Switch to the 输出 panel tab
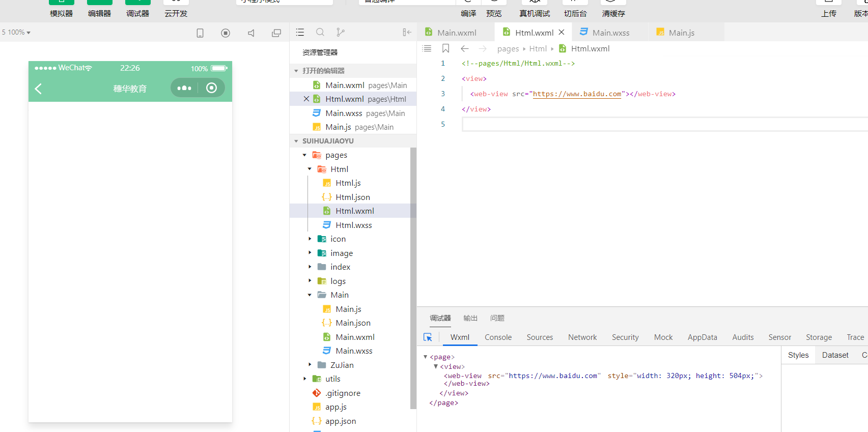 (x=470, y=318)
